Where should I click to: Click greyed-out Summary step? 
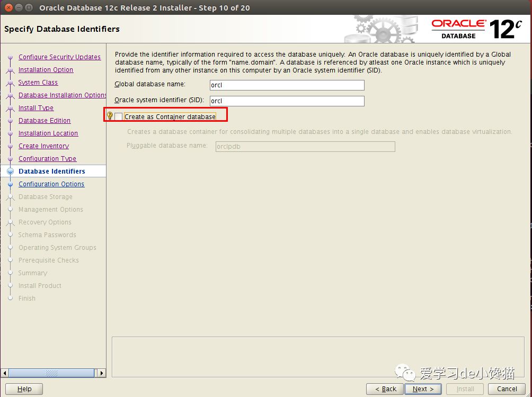click(x=33, y=273)
